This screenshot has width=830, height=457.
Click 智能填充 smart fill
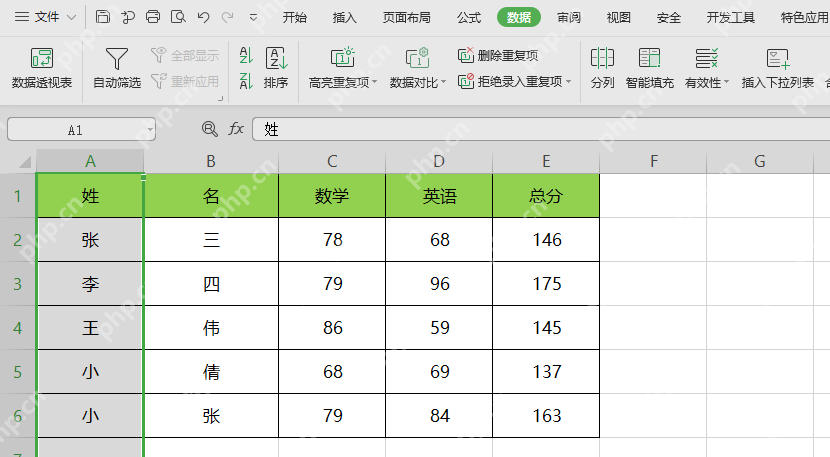[649, 68]
